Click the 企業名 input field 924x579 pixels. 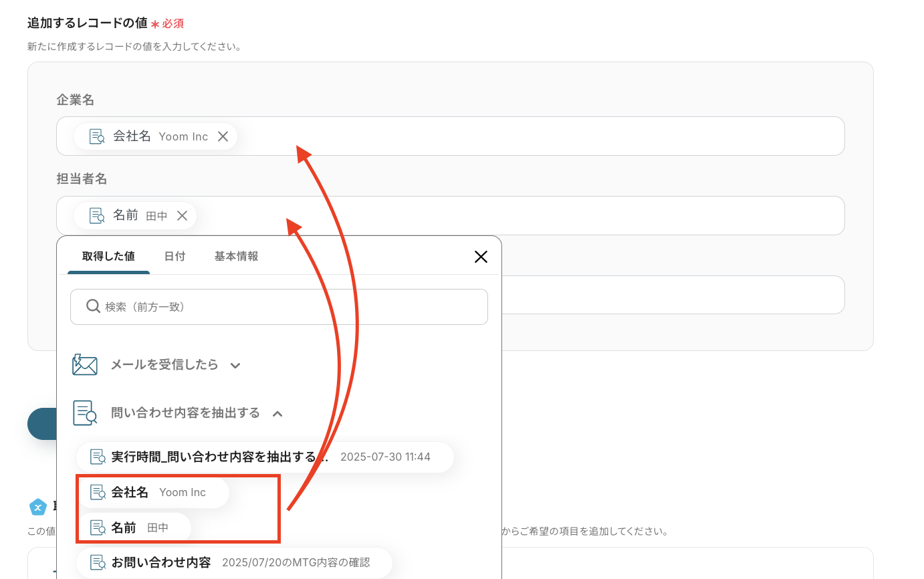point(451,136)
